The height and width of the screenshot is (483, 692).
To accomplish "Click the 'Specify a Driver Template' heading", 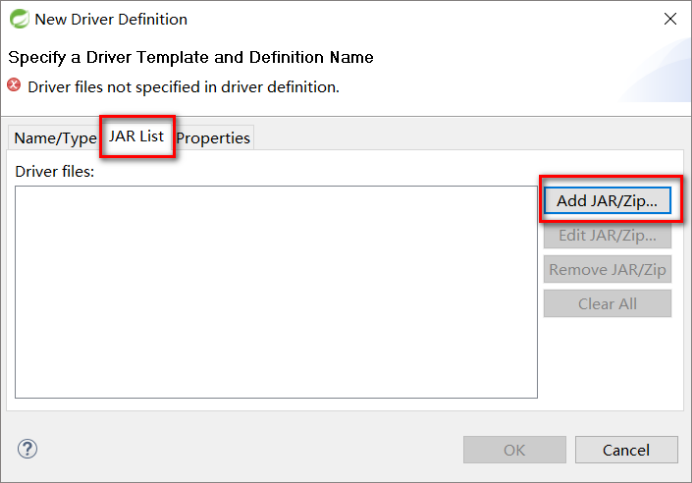I will coord(191,57).
